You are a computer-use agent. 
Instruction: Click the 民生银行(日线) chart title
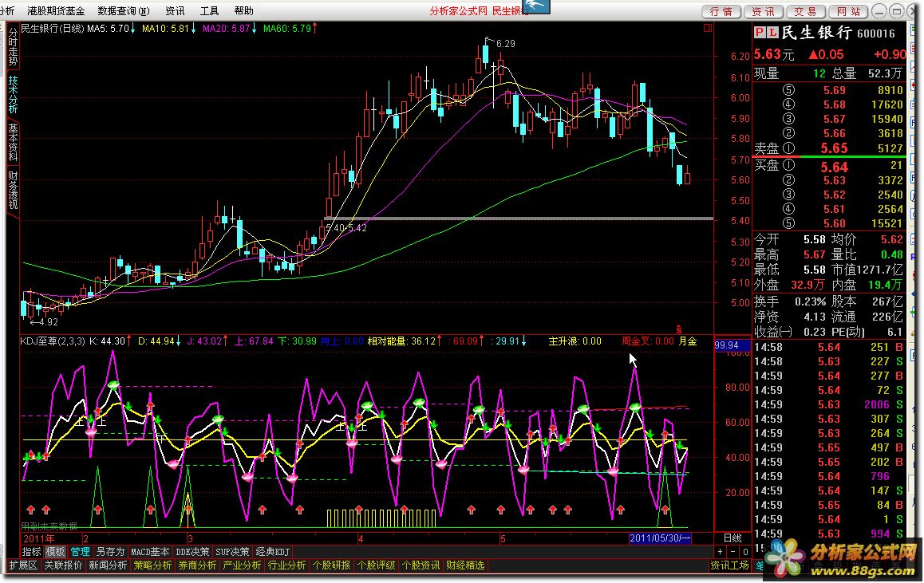coord(52,28)
